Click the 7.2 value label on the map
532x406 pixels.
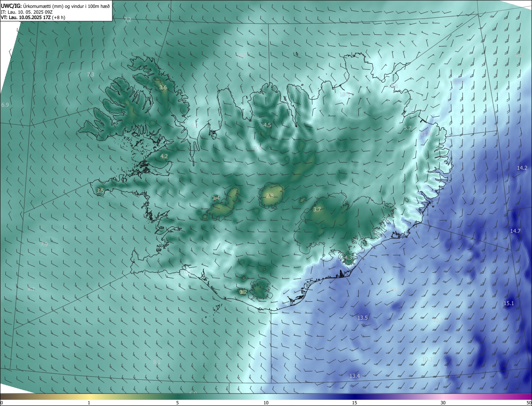(x=128, y=20)
